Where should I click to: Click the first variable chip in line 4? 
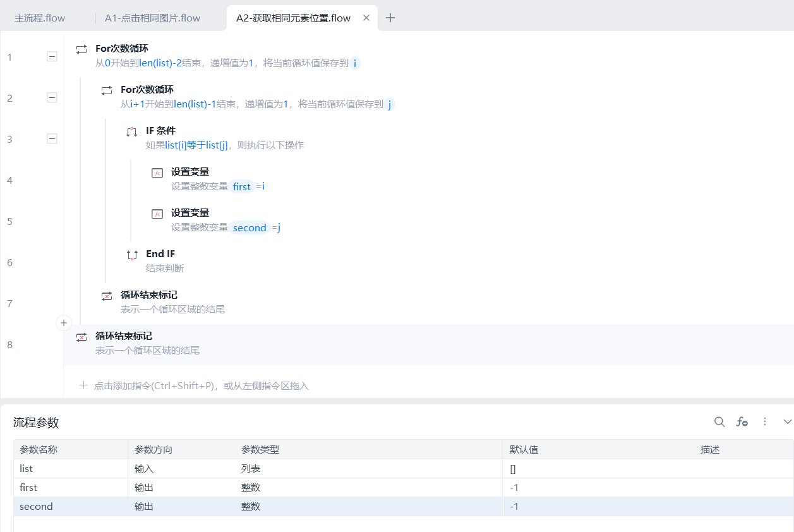[242, 186]
